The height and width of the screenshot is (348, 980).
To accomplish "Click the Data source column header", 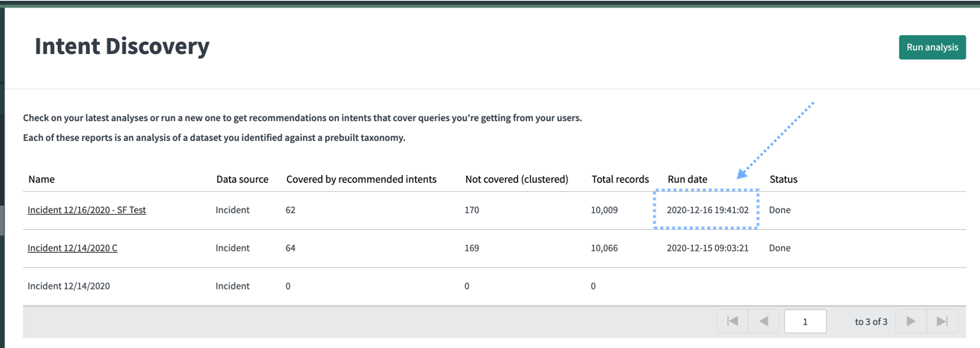I will [242, 180].
